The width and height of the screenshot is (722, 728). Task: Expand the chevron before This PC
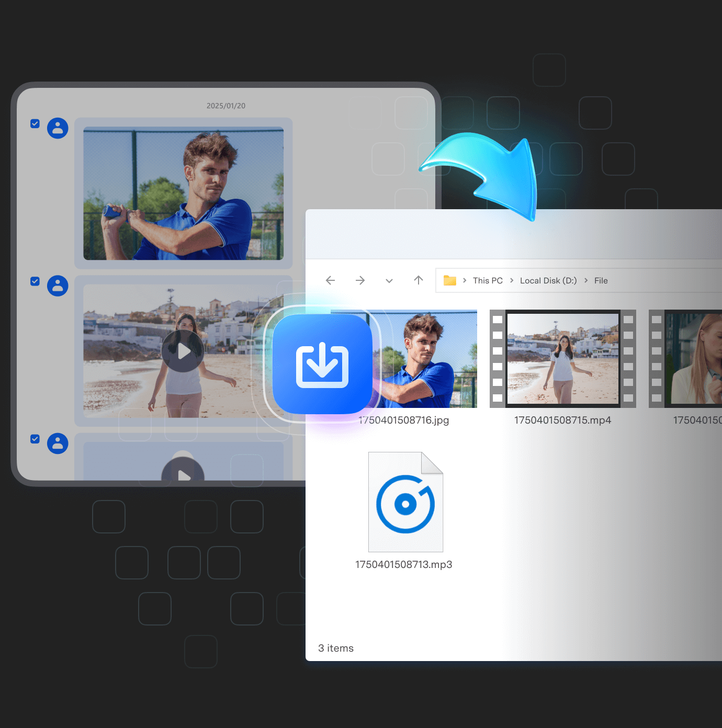coord(465,280)
